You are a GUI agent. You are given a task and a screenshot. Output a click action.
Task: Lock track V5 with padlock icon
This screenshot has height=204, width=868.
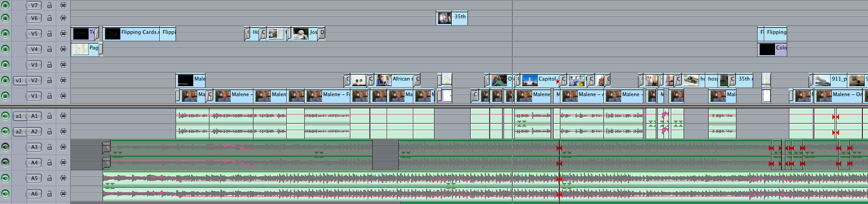50,34
